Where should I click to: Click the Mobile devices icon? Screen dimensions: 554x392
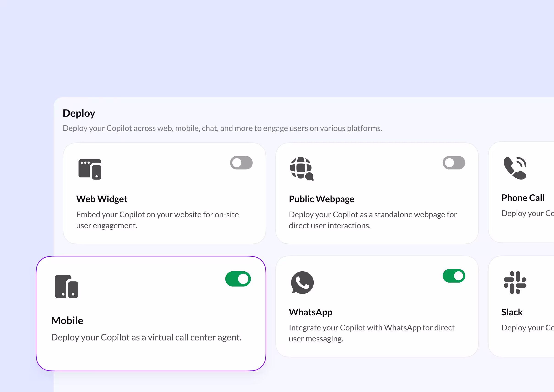tap(66, 286)
